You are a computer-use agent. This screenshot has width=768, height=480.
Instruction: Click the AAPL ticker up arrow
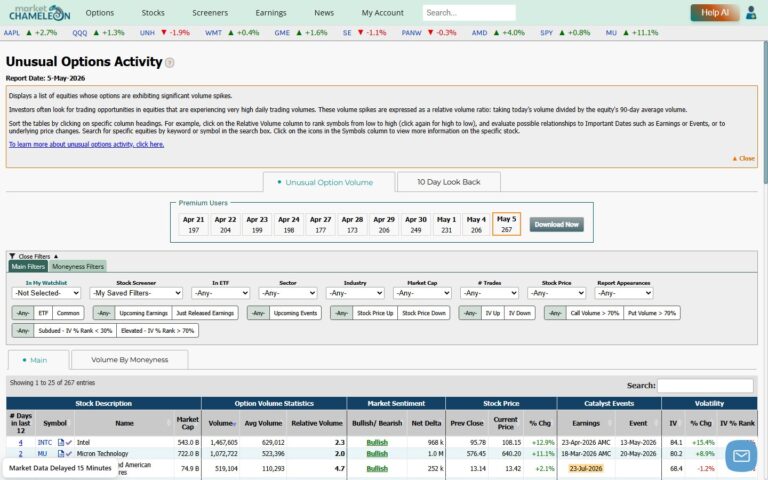point(29,33)
